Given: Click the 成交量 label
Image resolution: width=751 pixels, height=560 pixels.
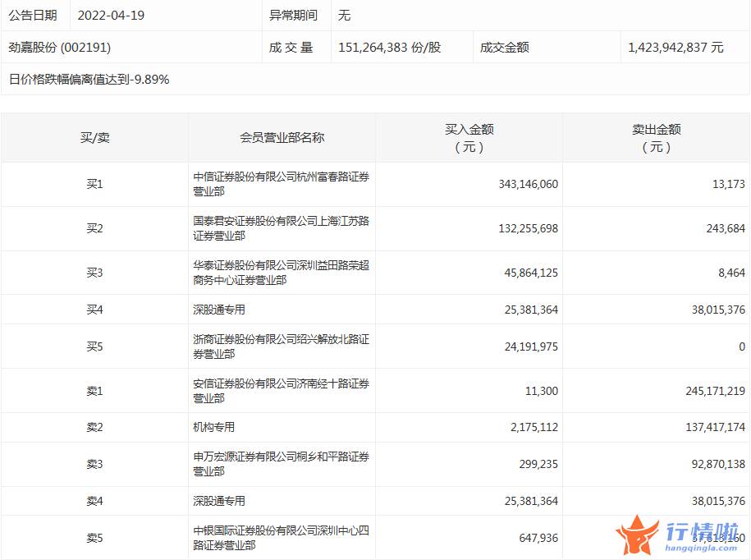Looking at the screenshot, I should (291, 48).
